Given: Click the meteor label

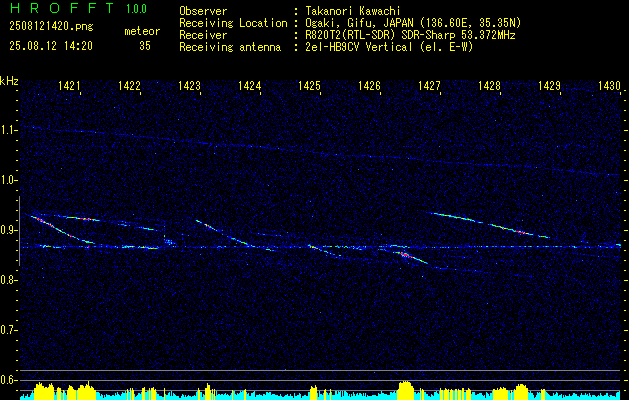Looking at the screenshot, I should 142,31.
